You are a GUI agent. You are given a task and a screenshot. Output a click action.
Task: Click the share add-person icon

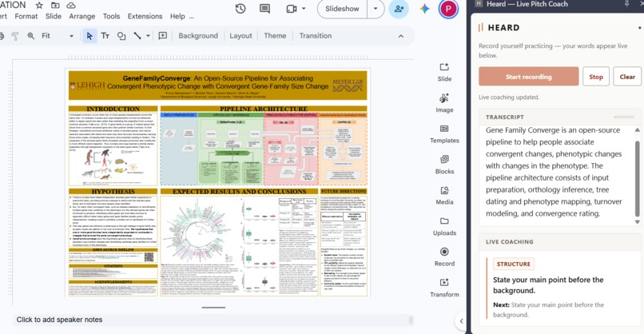pos(399,9)
